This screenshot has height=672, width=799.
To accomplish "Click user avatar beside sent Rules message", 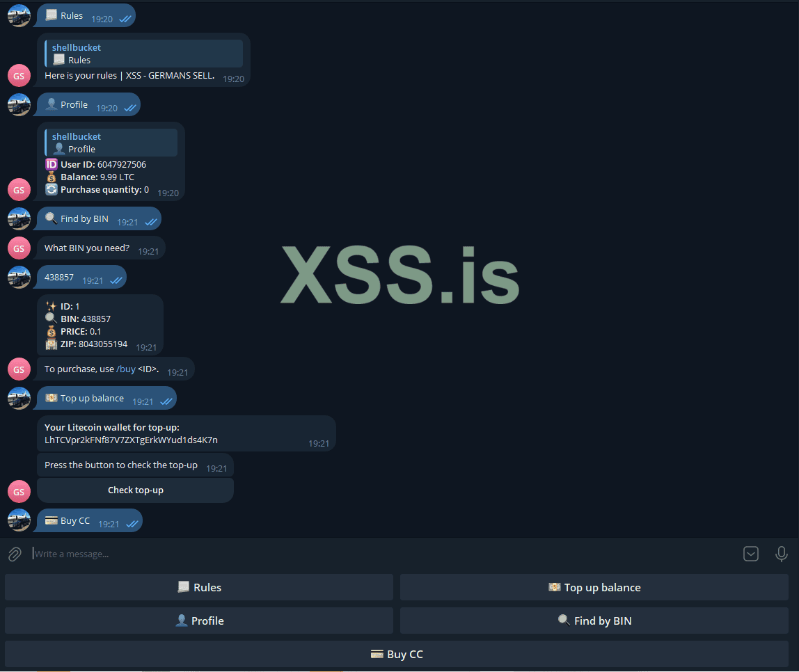I will [x=19, y=15].
